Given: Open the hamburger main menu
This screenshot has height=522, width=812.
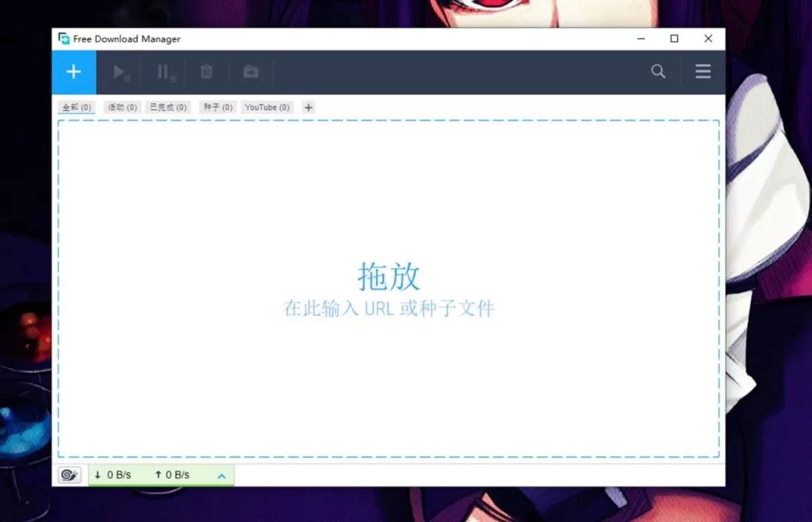Looking at the screenshot, I should [703, 72].
